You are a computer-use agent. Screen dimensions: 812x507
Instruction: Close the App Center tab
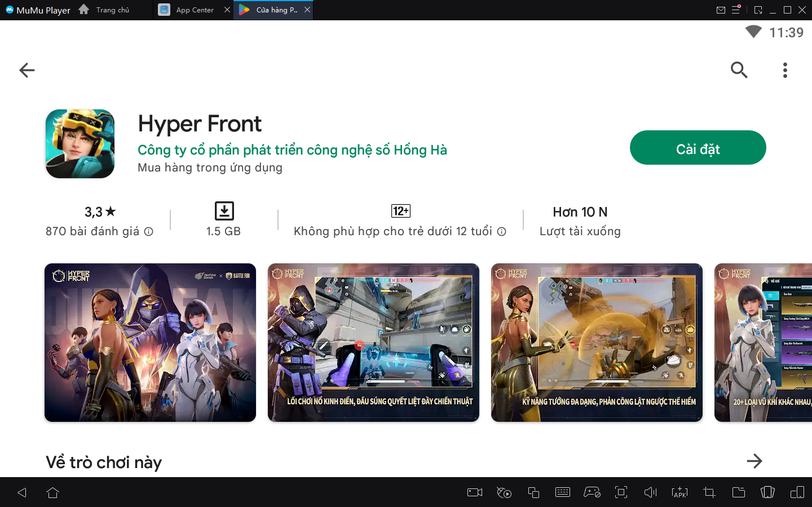[227, 10]
